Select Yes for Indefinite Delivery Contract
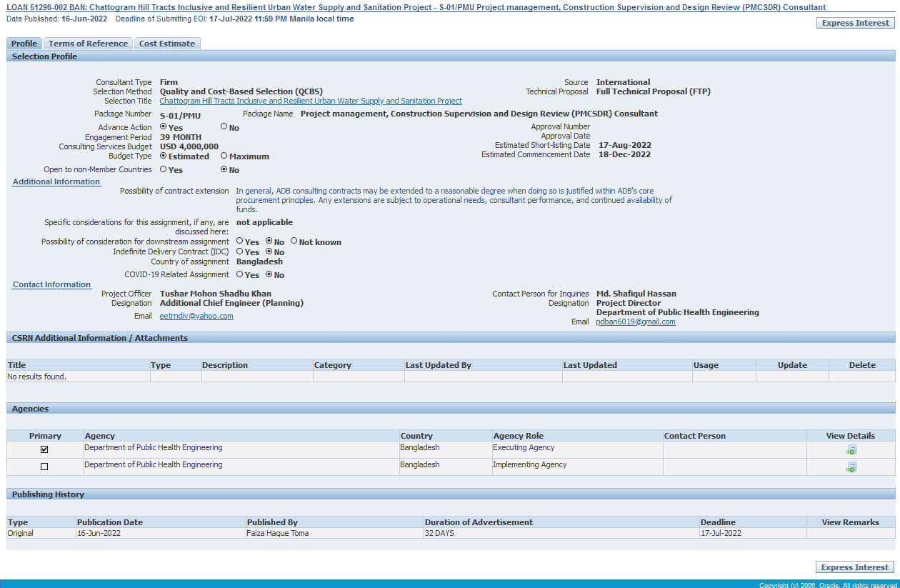Screen dimensions: 900x588 (240, 251)
